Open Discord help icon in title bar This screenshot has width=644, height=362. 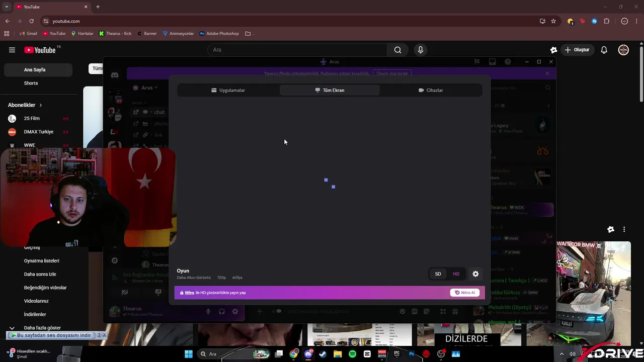[508, 62]
